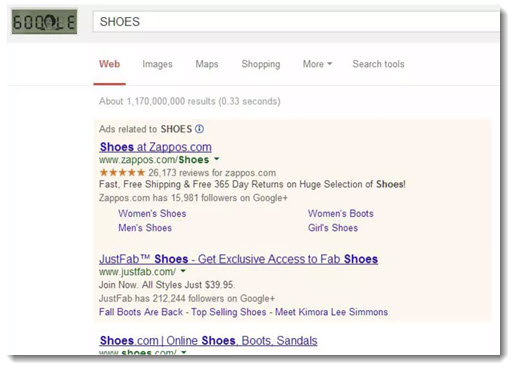Open the Men's Shoes sitelink

coord(145,228)
